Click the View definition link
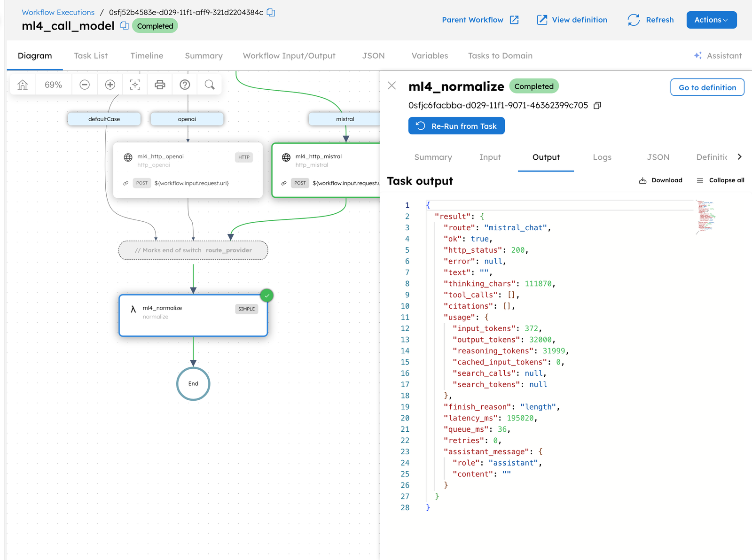 [x=580, y=20]
